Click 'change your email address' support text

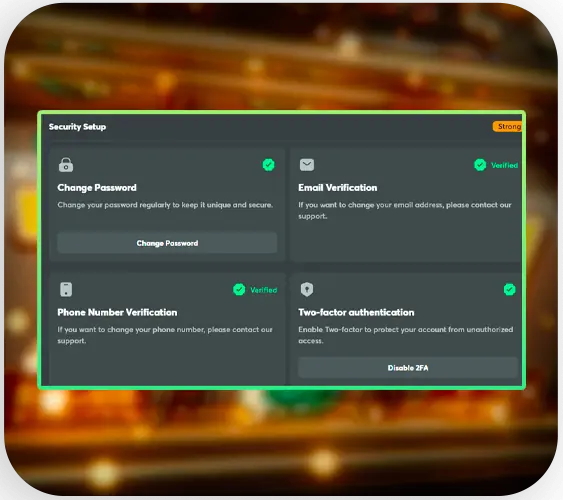(405, 210)
